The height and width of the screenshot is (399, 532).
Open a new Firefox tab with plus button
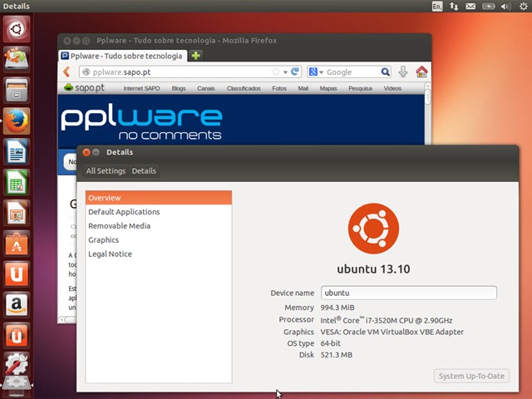point(196,56)
